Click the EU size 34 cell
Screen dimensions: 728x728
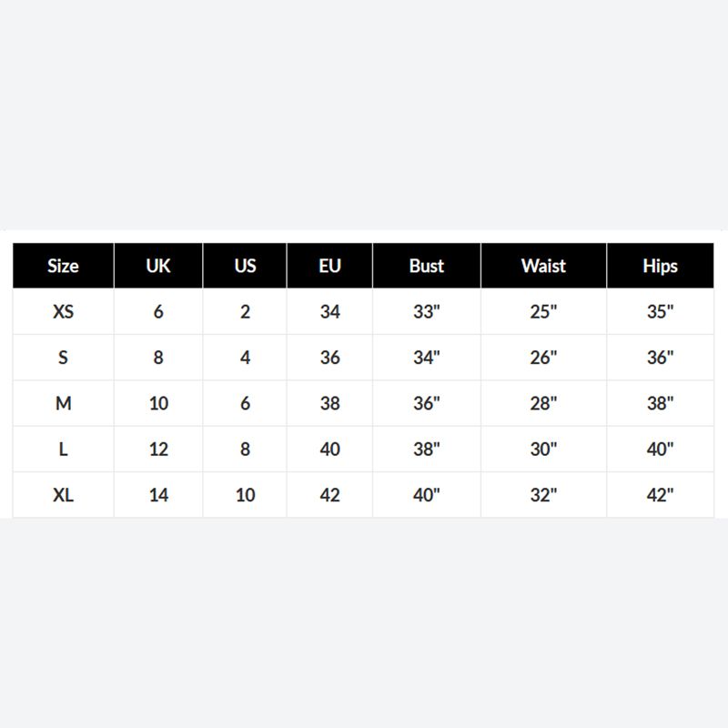pyautogui.click(x=329, y=312)
